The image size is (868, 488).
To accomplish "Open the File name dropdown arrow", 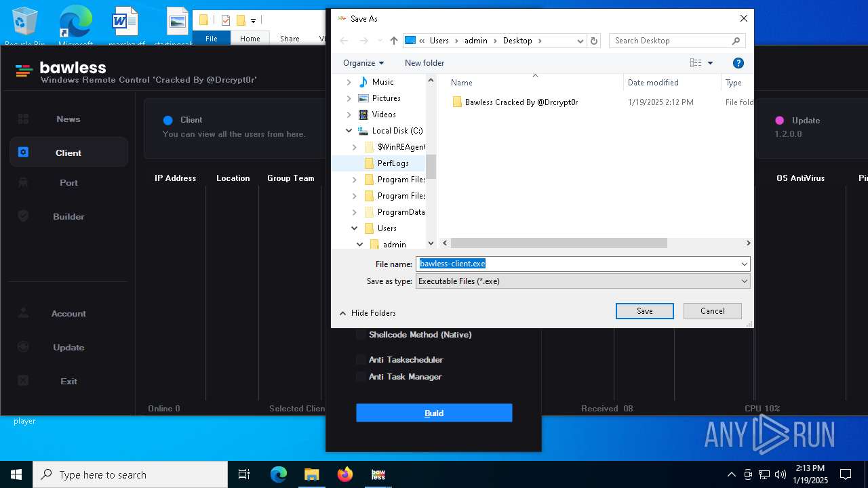I will point(744,264).
